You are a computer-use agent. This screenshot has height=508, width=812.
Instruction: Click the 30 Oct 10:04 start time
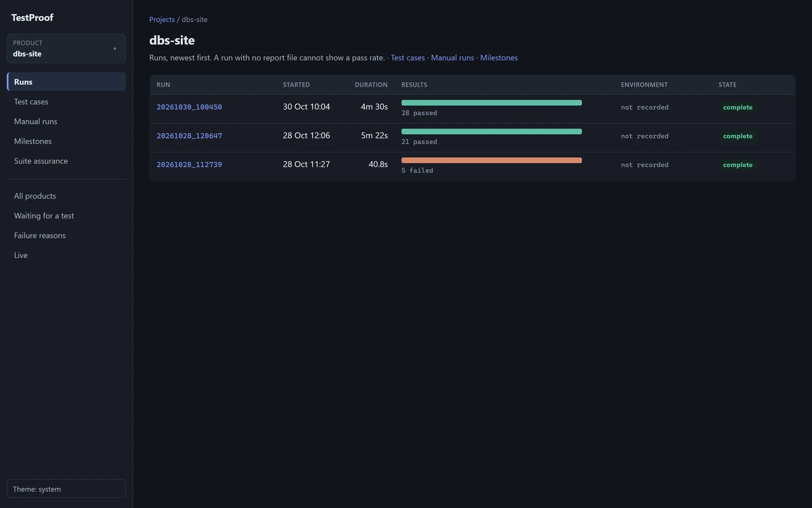tap(307, 107)
